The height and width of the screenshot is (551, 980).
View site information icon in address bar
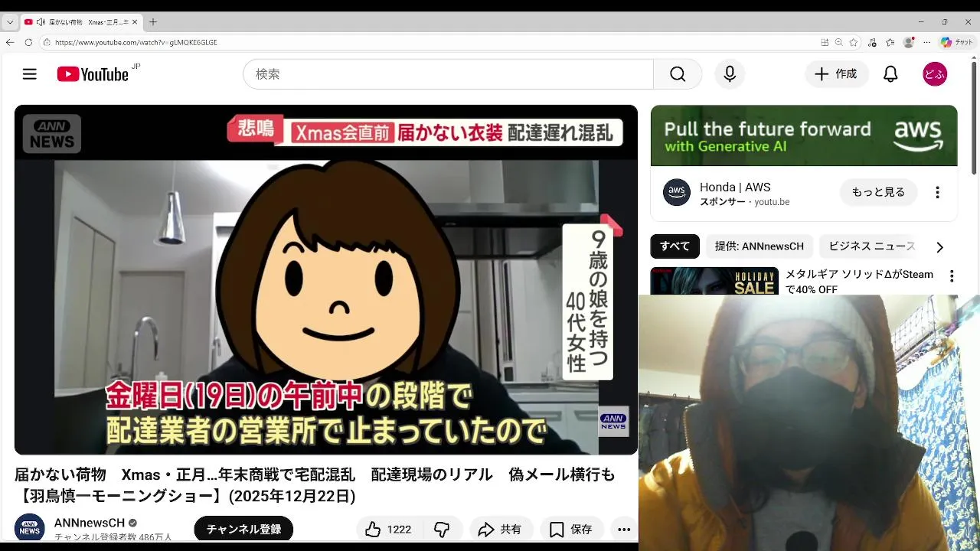(x=47, y=42)
